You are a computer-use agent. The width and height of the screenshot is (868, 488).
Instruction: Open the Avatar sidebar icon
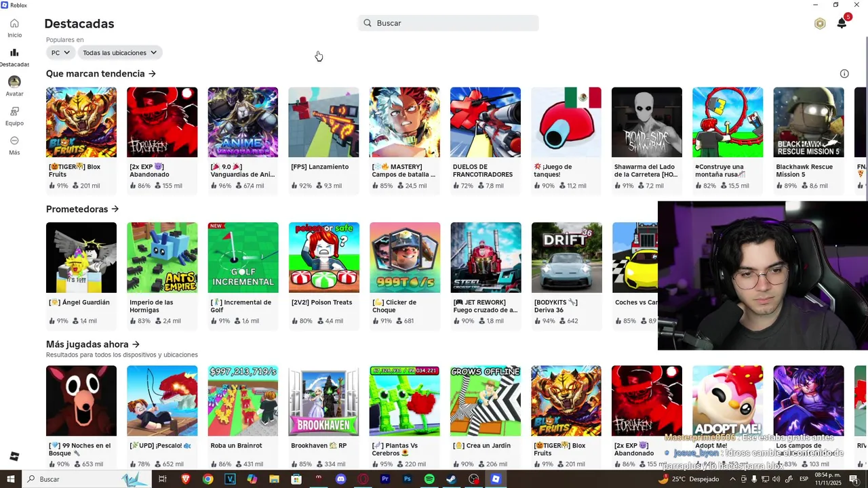[x=14, y=82]
